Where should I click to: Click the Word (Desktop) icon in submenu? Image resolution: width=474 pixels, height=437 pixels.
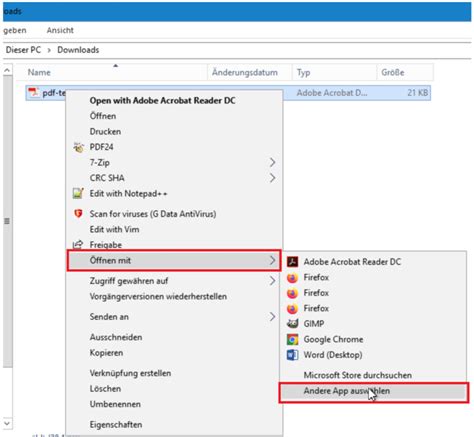pyautogui.click(x=292, y=355)
